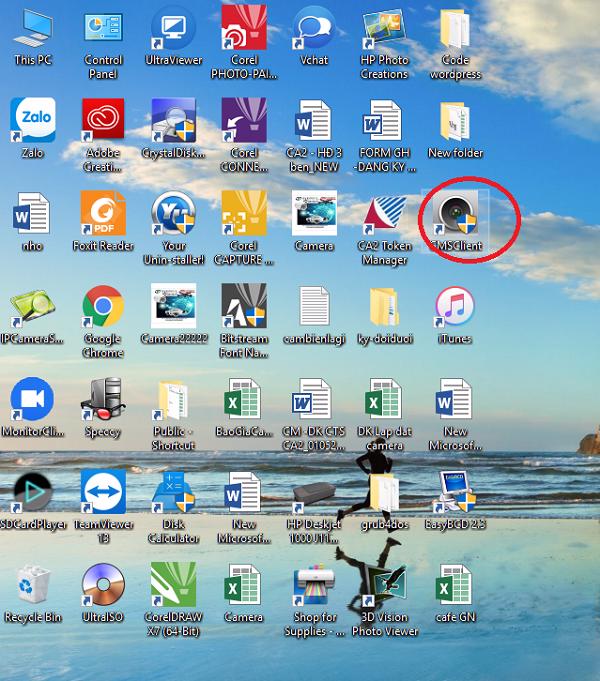
Task: Launch 3D Vision Photo Viewer shortcut
Action: 384,585
